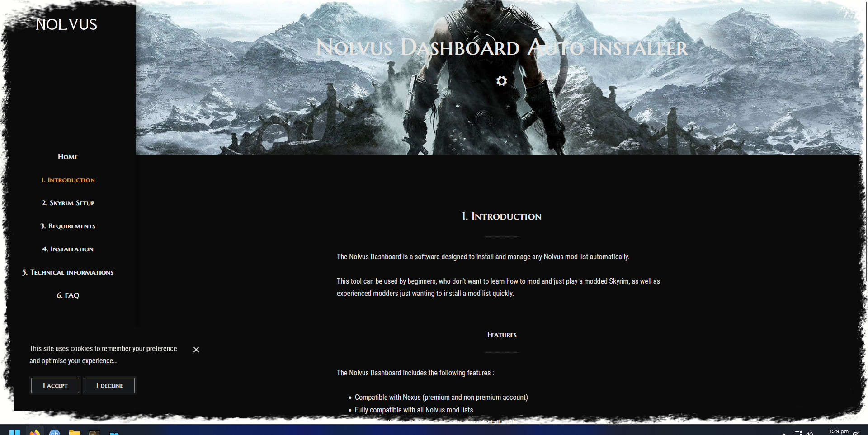The height and width of the screenshot is (435, 868).
Task: Expand hidden icons in the system tray
Action: [x=784, y=432]
